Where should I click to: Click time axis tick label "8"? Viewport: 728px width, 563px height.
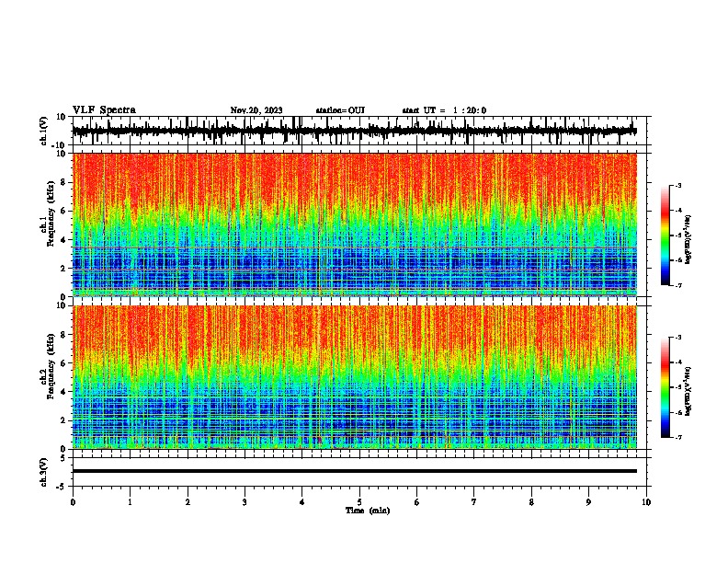(531, 502)
